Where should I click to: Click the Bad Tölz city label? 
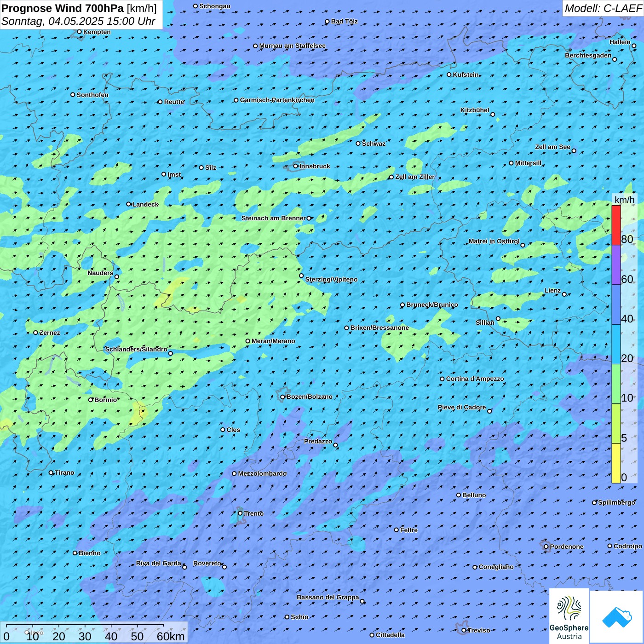pos(345,21)
